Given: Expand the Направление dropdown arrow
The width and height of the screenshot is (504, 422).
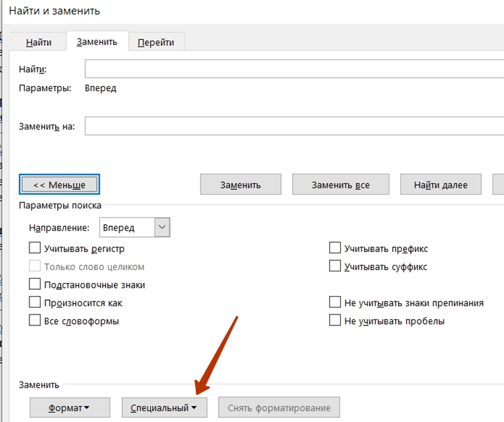Looking at the screenshot, I should point(162,227).
